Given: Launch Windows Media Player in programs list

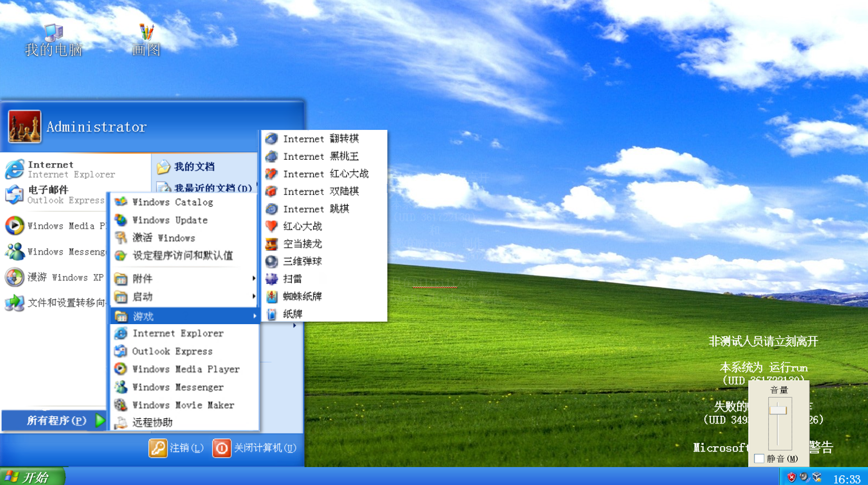Looking at the screenshot, I should [184, 369].
